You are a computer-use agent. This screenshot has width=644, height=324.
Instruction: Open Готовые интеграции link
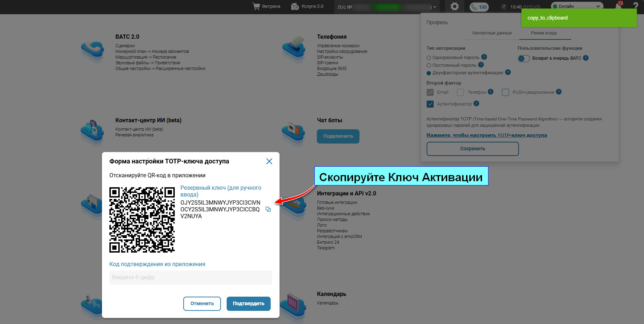pos(337,202)
